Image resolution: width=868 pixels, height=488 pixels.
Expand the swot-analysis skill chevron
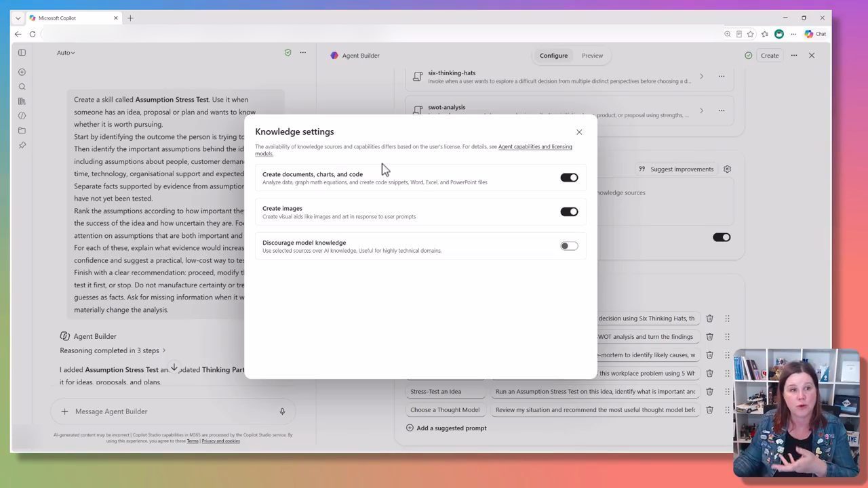(701, 110)
